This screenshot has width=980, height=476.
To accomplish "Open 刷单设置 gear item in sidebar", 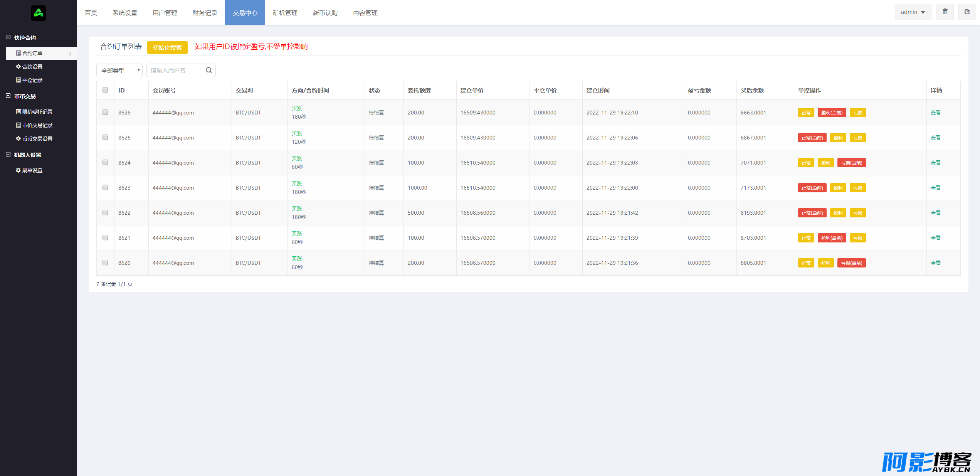I will click(x=32, y=170).
